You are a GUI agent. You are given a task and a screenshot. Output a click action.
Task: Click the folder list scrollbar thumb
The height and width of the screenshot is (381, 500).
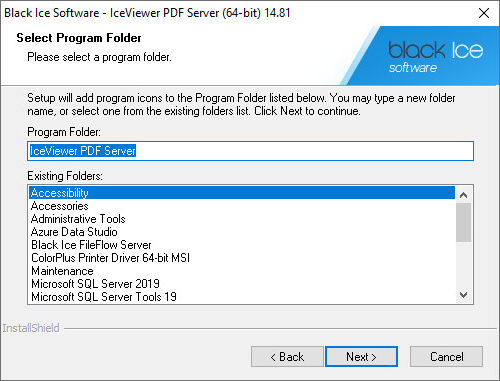463,222
